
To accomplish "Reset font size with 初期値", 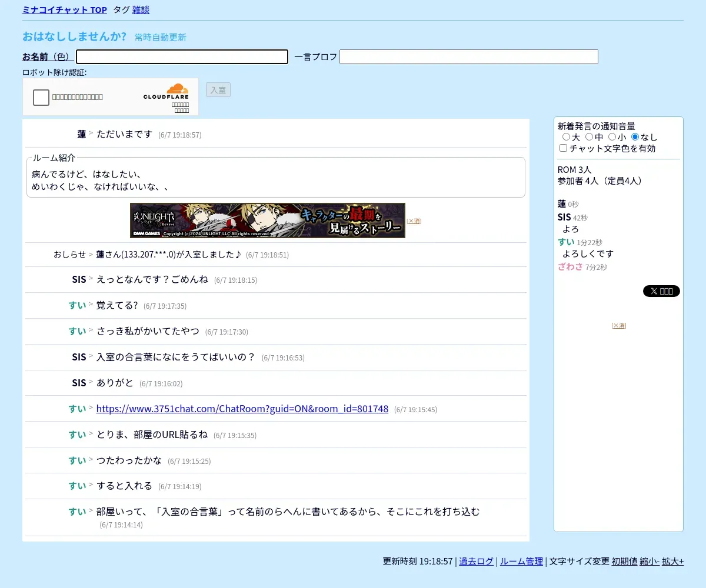I will [624, 562].
